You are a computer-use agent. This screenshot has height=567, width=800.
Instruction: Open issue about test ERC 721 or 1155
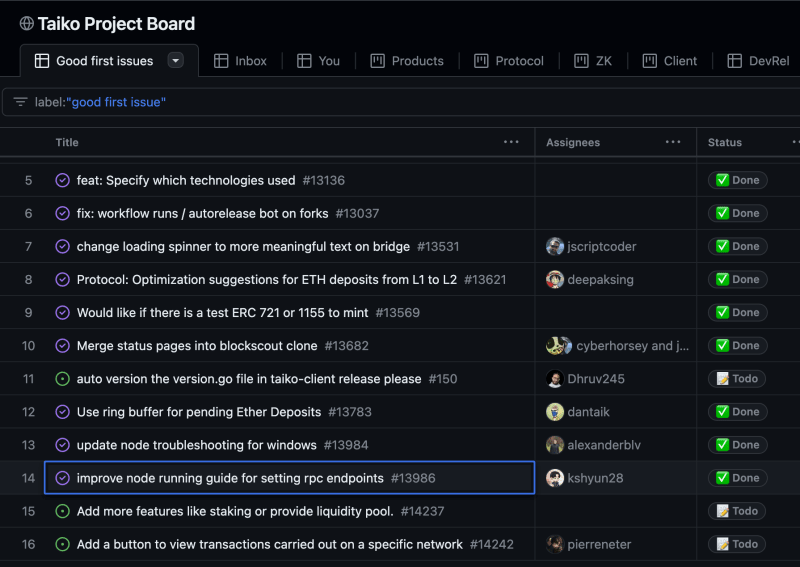[222, 312]
